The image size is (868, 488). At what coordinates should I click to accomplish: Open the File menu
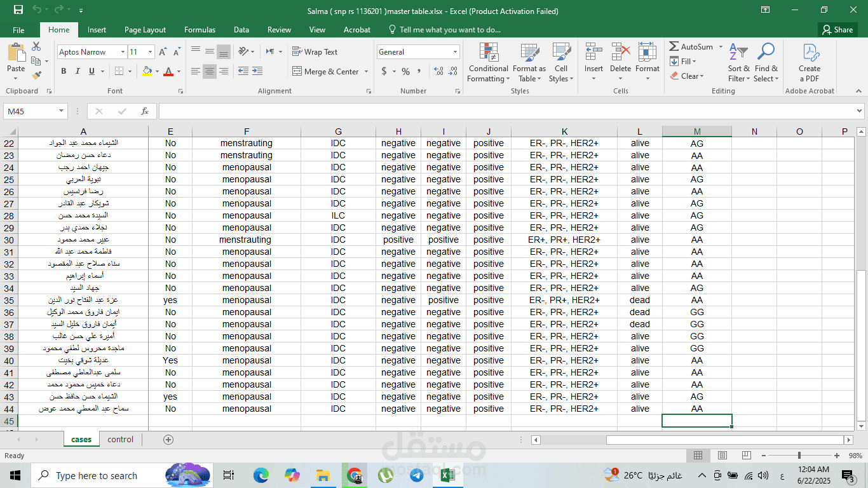(18, 30)
